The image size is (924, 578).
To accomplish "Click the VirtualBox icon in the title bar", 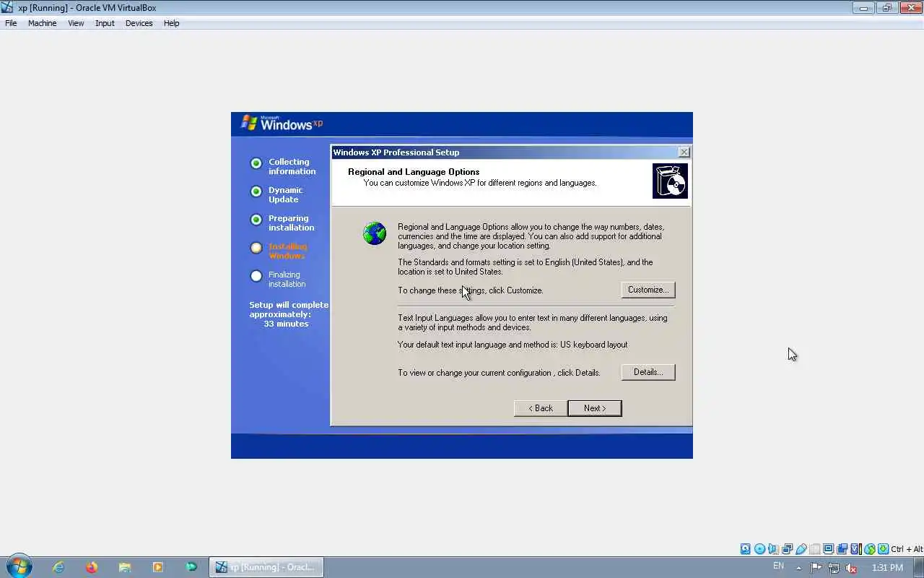I will coord(7,8).
